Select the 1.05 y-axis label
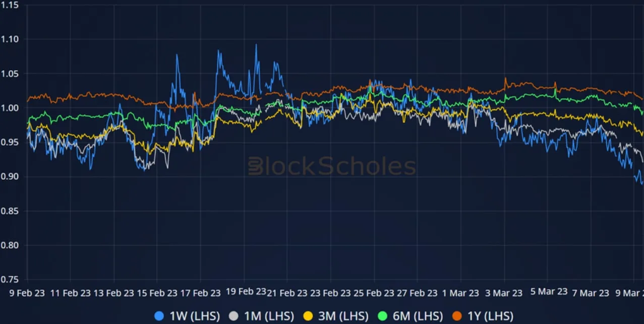The image size is (644, 324). (10, 74)
